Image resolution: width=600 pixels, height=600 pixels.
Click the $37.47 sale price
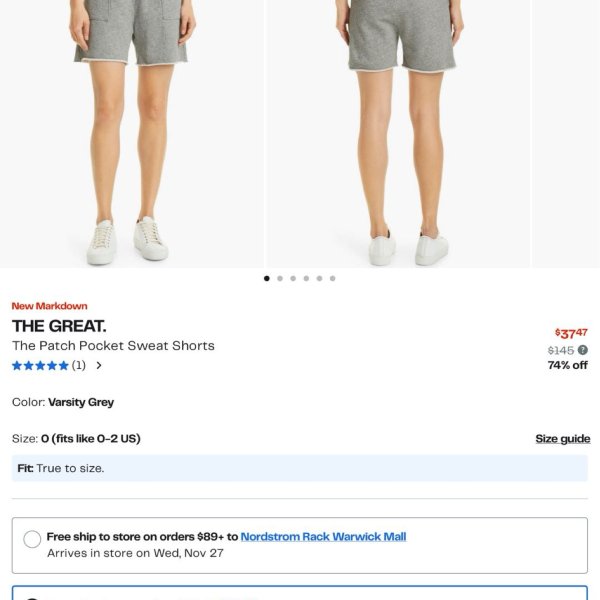(571, 333)
